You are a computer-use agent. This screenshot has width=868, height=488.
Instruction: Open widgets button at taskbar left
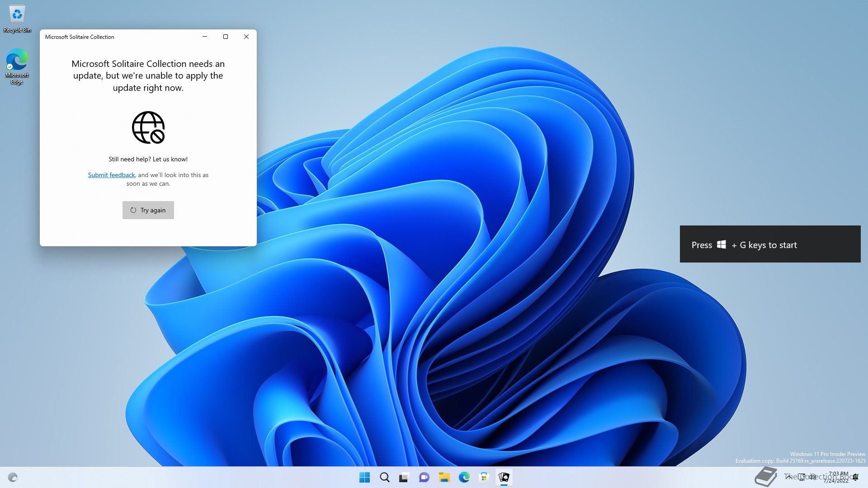click(x=13, y=477)
